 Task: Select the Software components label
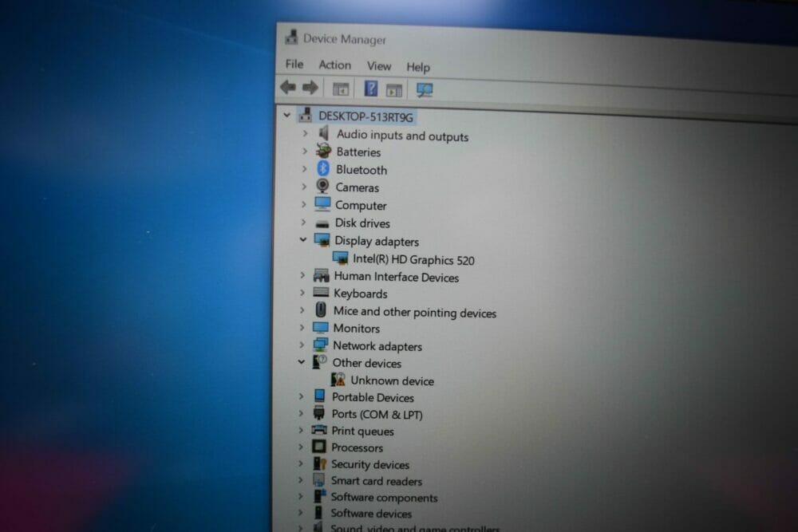[384, 498]
